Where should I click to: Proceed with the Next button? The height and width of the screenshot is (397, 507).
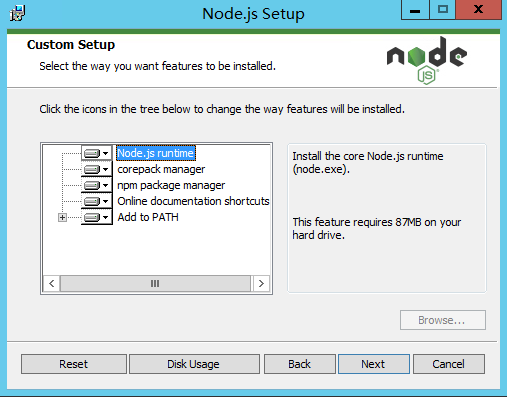[x=374, y=364]
